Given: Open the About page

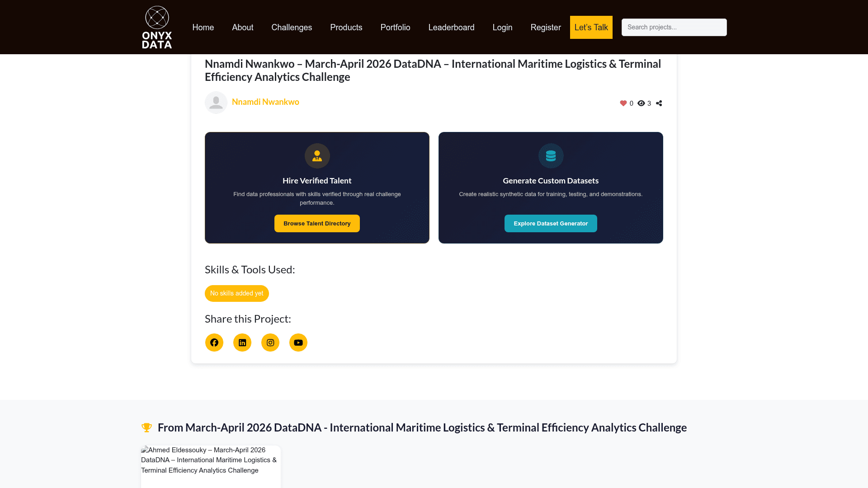Looking at the screenshot, I should (x=243, y=27).
